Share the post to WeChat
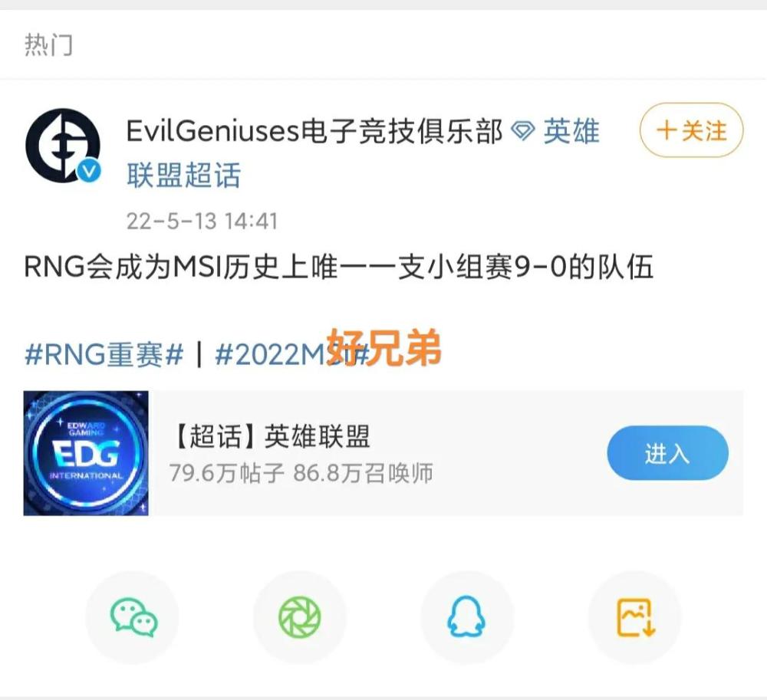Image resolution: width=767 pixels, height=700 pixels. click(x=133, y=617)
